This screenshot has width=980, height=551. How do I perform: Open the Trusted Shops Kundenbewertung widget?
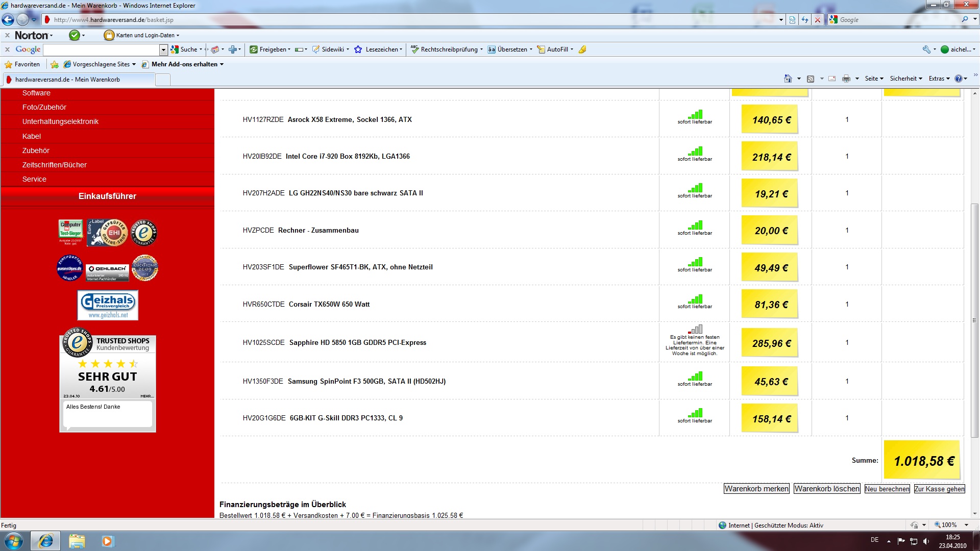click(108, 380)
